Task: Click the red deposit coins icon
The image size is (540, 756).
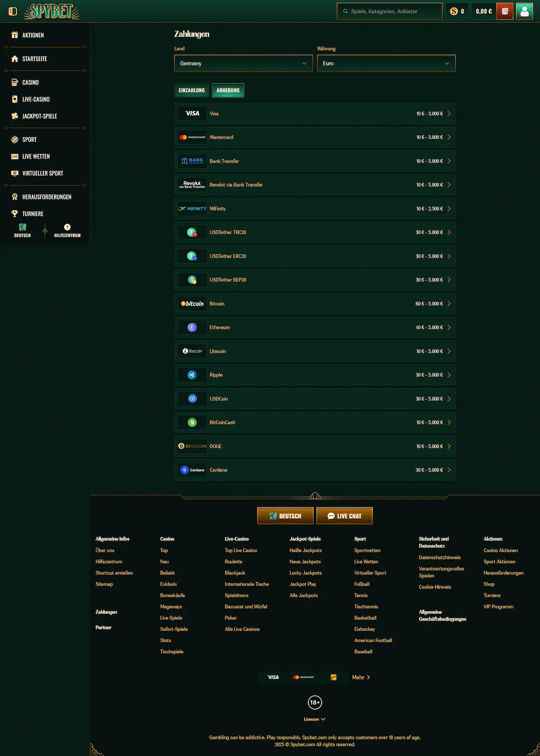Action: click(x=505, y=11)
